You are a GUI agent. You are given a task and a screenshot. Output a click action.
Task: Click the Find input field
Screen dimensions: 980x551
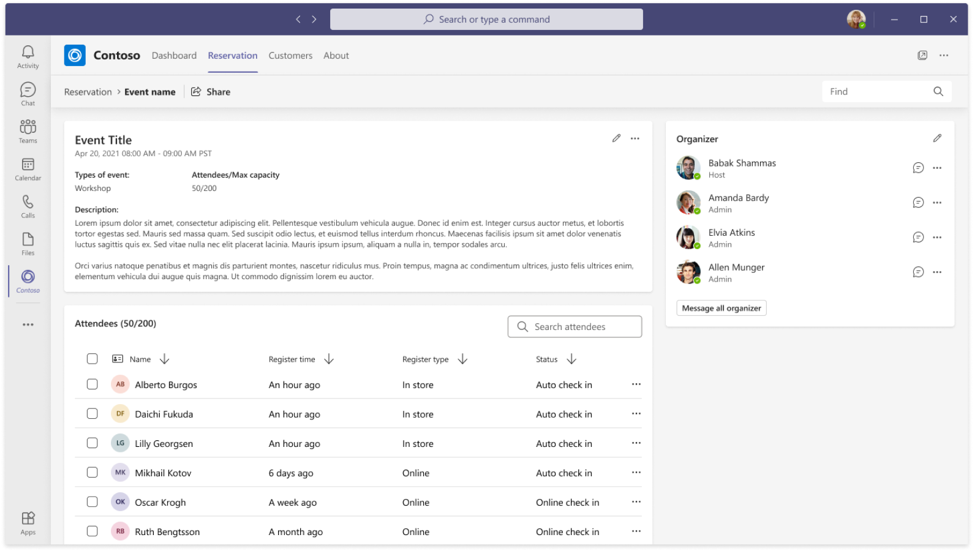coord(886,91)
